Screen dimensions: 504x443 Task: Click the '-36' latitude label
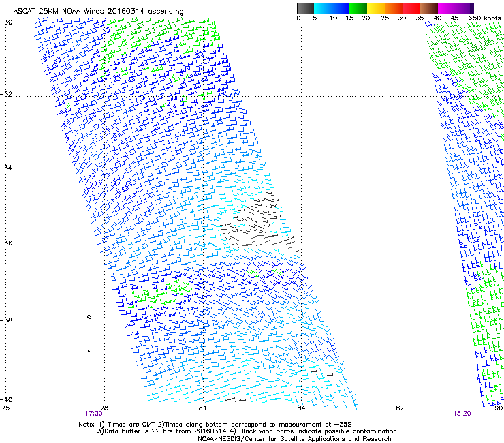(x=6, y=243)
